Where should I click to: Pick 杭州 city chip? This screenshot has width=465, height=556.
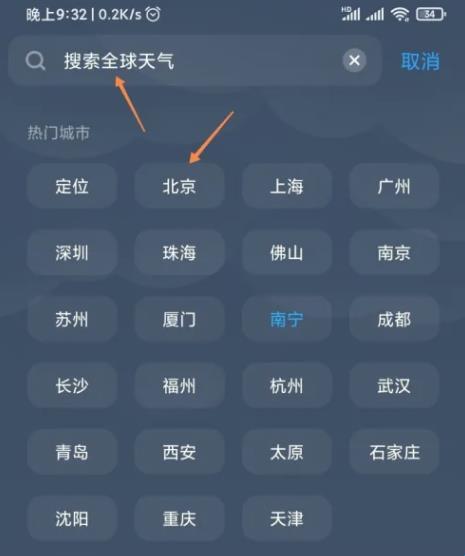pos(287,385)
